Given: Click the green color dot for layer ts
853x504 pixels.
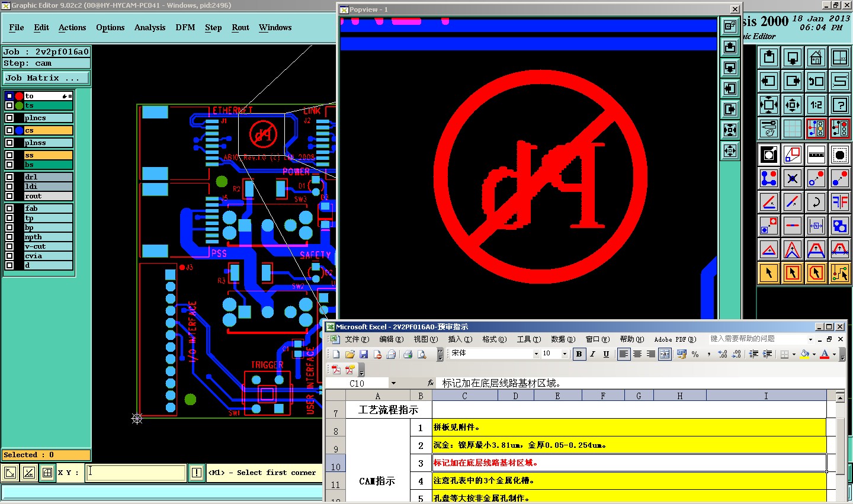Looking at the screenshot, I should 19,105.
